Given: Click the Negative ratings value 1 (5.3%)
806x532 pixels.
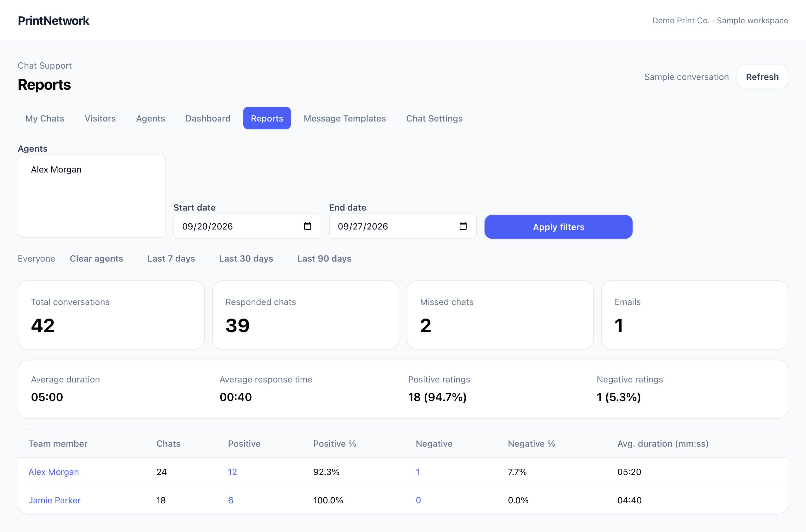Looking at the screenshot, I should click(619, 397).
